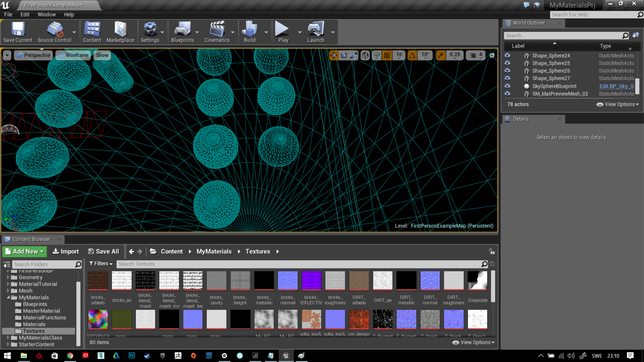Click the save search icon beside Search Textures

(492, 264)
